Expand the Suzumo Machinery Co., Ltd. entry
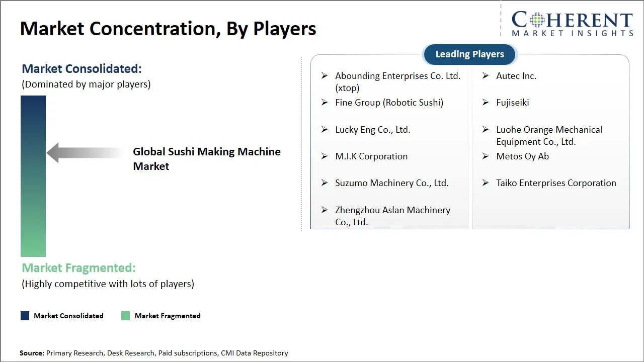Screen dimensions: 644x362 click(392, 183)
